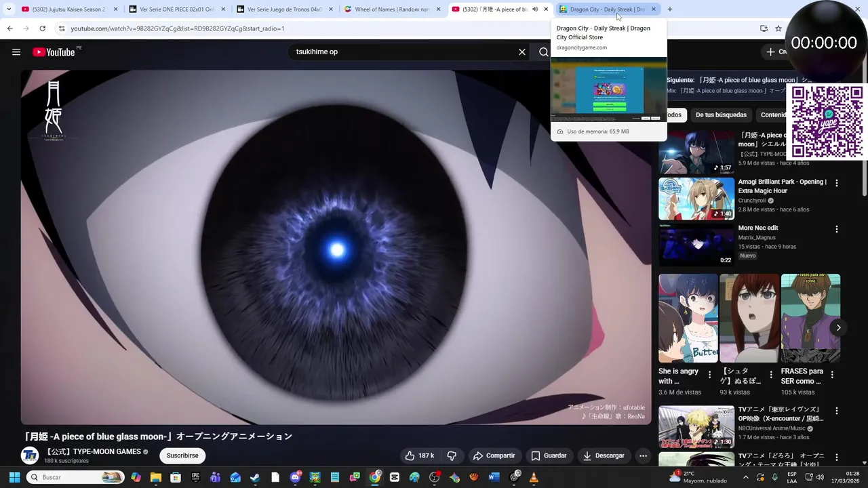Screen dimensions: 868x488
Task: Open Discord from the taskbar
Action: (295, 477)
